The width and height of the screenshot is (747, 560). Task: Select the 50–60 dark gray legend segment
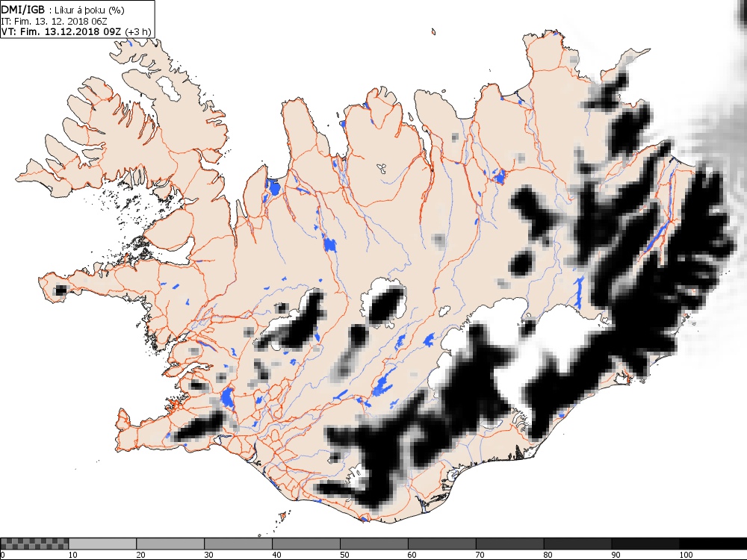(x=374, y=544)
